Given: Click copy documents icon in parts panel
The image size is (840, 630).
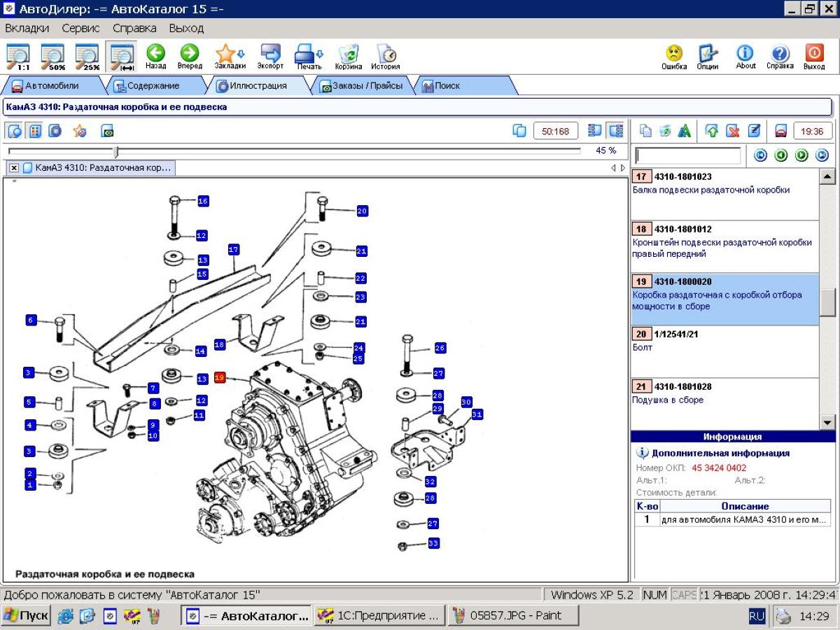Looking at the screenshot, I should [645, 130].
